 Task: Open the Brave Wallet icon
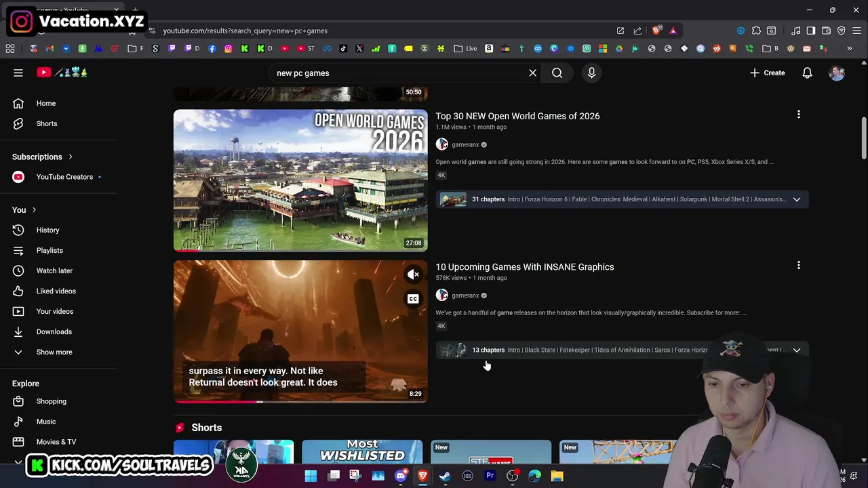pos(826,30)
